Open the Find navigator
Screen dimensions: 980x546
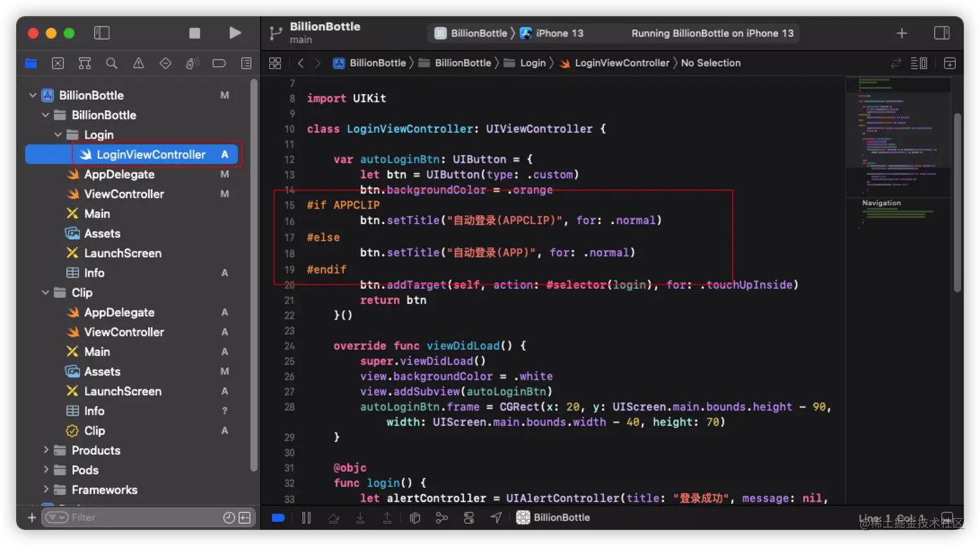pos(111,63)
